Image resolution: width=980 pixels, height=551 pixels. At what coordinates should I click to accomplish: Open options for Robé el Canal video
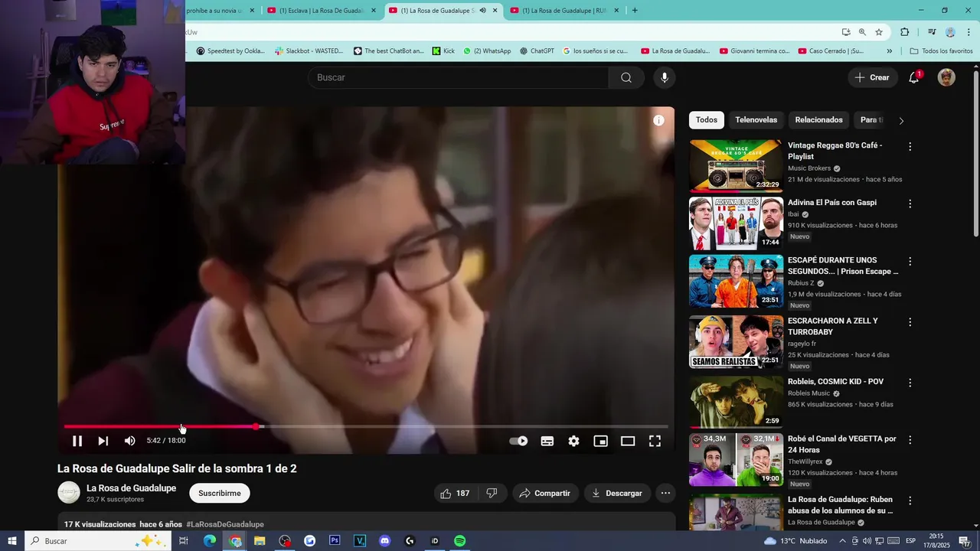(x=910, y=440)
